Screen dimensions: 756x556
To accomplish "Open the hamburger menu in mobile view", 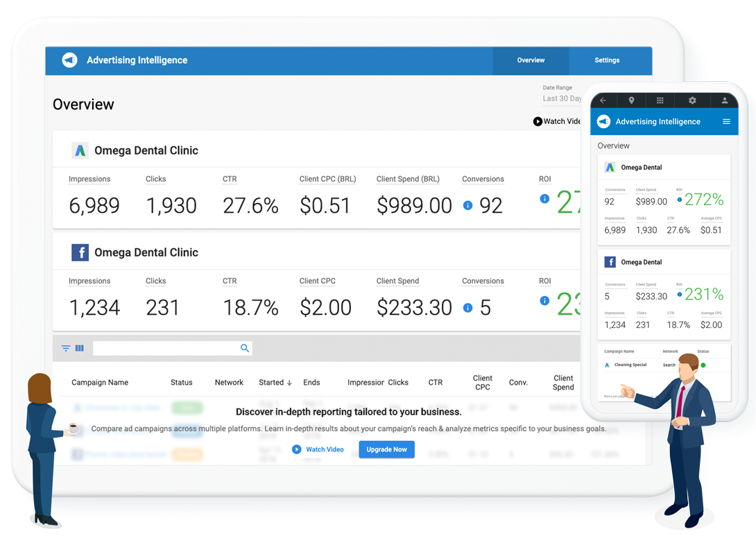I will [x=726, y=122].
